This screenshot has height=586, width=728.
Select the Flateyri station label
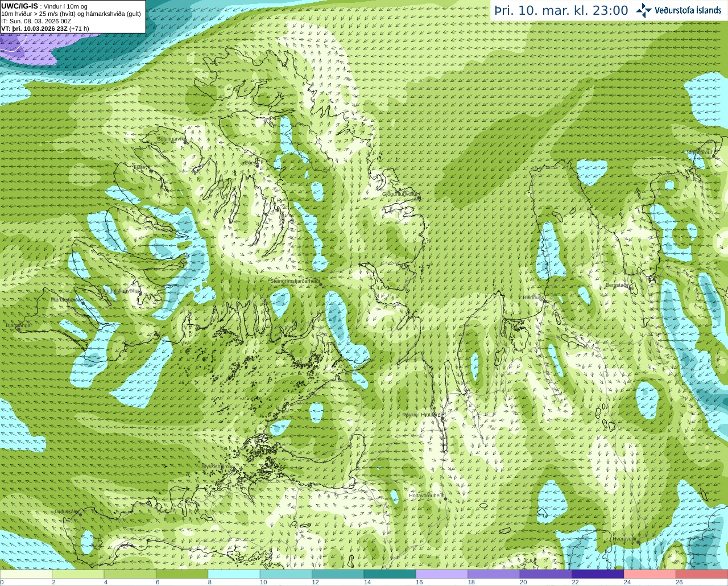point(142,167)
